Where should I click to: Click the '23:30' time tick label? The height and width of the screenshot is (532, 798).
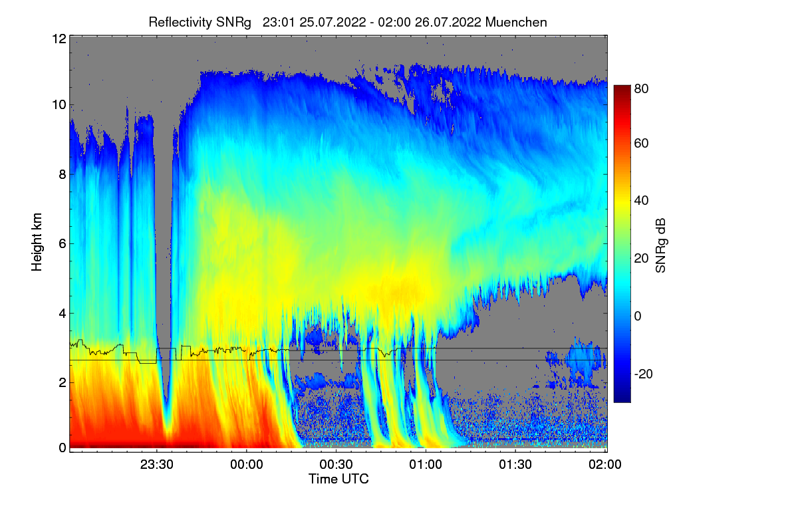pyautogui.click(x=156, y=465)
